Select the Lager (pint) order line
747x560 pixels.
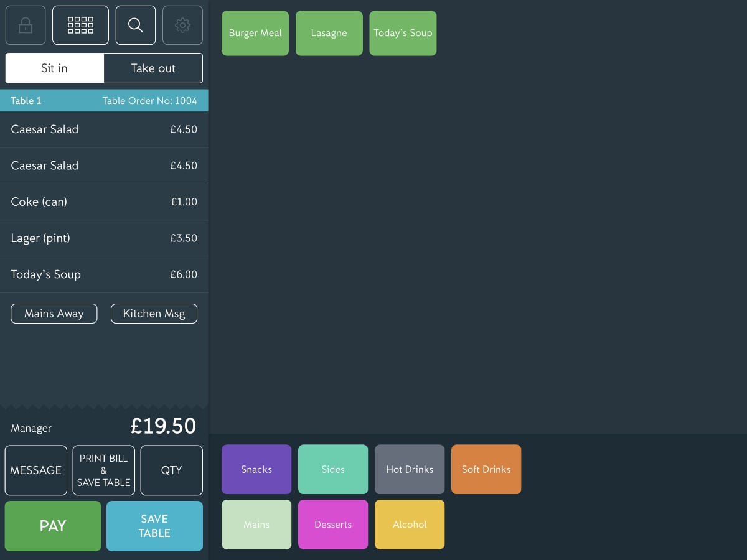(104, 238)
